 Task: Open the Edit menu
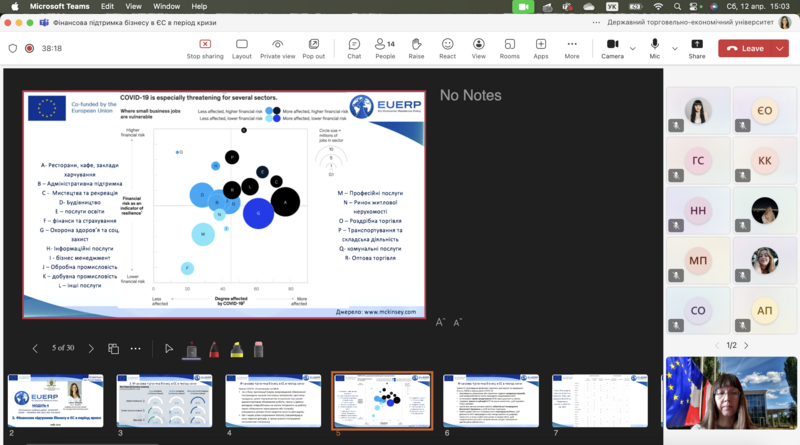(x=107, y=6)
